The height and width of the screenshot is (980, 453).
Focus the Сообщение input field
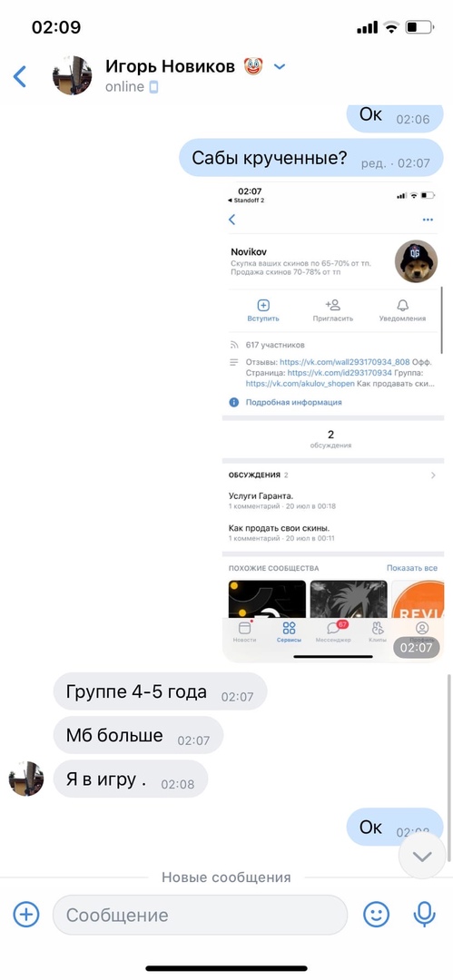pos(201,915)
